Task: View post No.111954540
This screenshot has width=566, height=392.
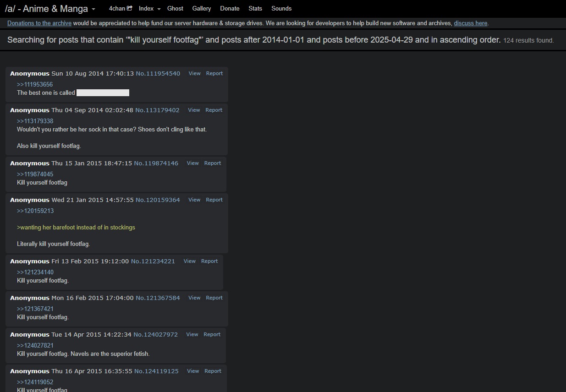Action: [195, 73]
